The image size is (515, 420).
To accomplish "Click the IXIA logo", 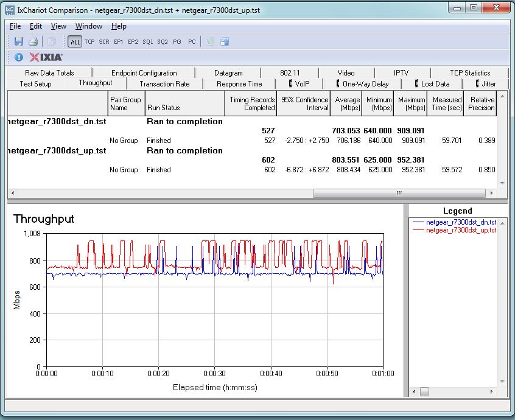I will click(x=46, y=57).
